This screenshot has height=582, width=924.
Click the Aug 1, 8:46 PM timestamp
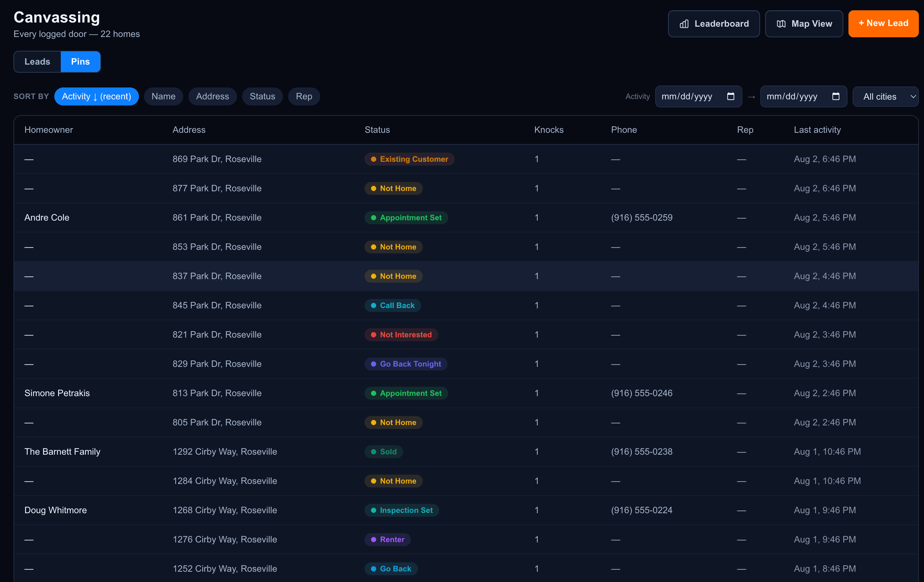[x=825, y=568]
